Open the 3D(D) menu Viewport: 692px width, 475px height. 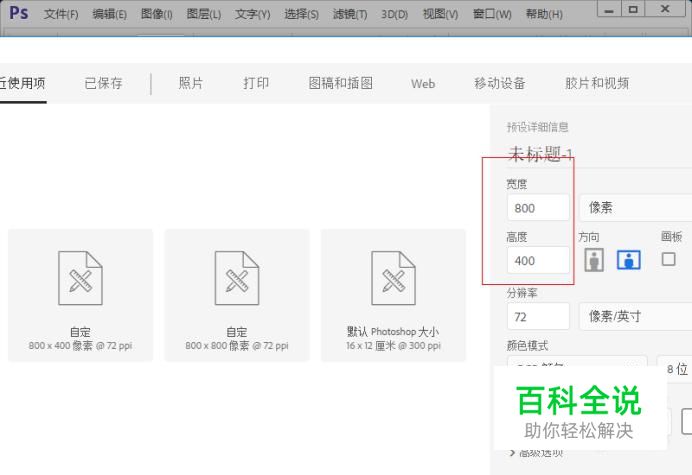tap(395, 15)
